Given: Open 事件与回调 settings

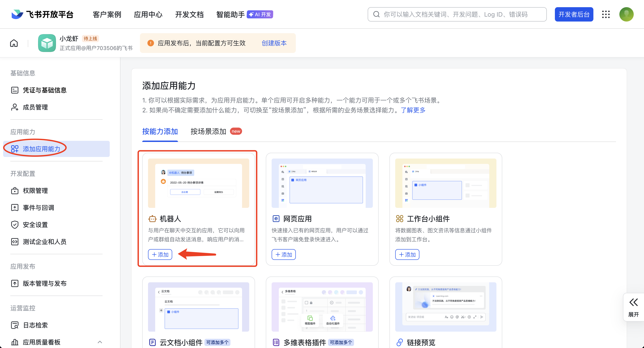Looking at the screenshot, I should tap(38, 208).
